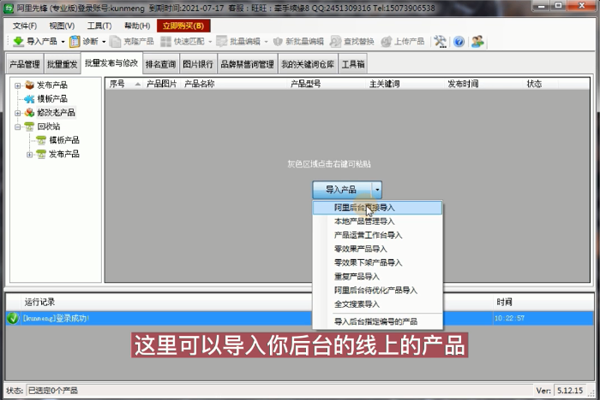Image resolution: width=600 pixels, height=400 pixels.
Task: Collapse the 回收站 tree node
Action: [x=17, y=127]
